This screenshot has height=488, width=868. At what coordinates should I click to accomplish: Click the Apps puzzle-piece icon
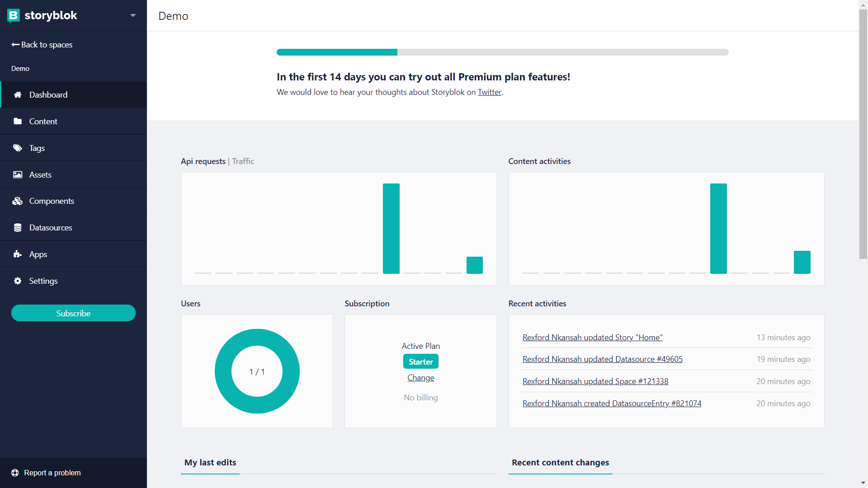click(x=18, y=254)
